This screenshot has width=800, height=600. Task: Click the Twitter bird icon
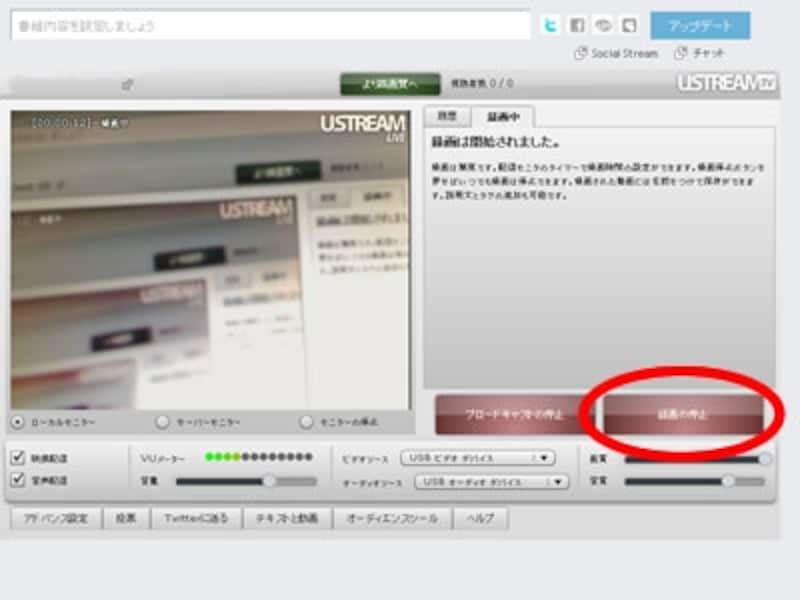pos(550,25)
